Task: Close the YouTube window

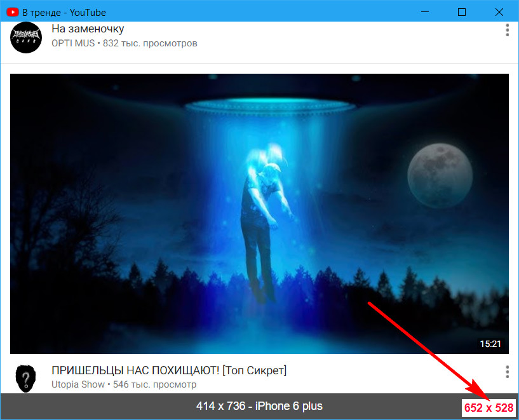Action: (x=499, y=12)
